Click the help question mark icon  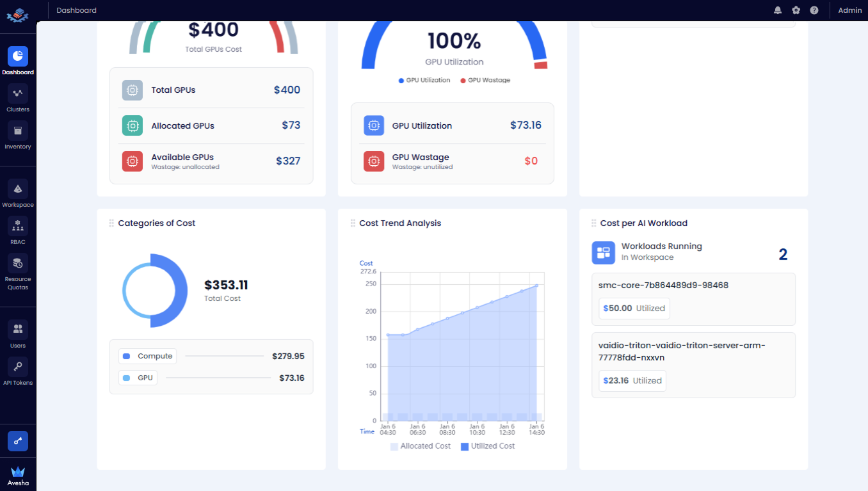coord(814,10)
